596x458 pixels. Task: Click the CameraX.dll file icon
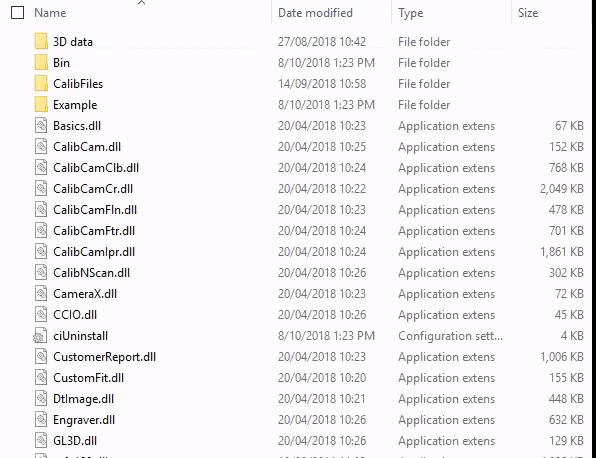tap(41, 293)
